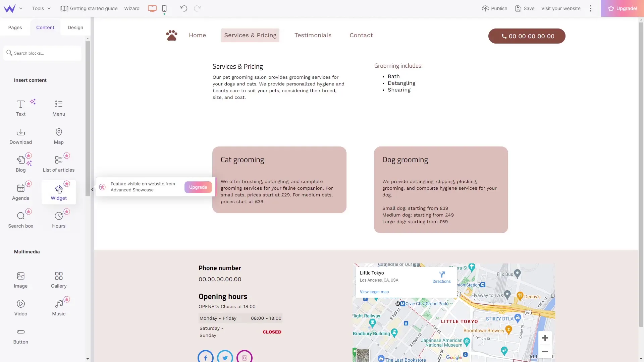Select the Grooming includes heading

pos(398,66)
